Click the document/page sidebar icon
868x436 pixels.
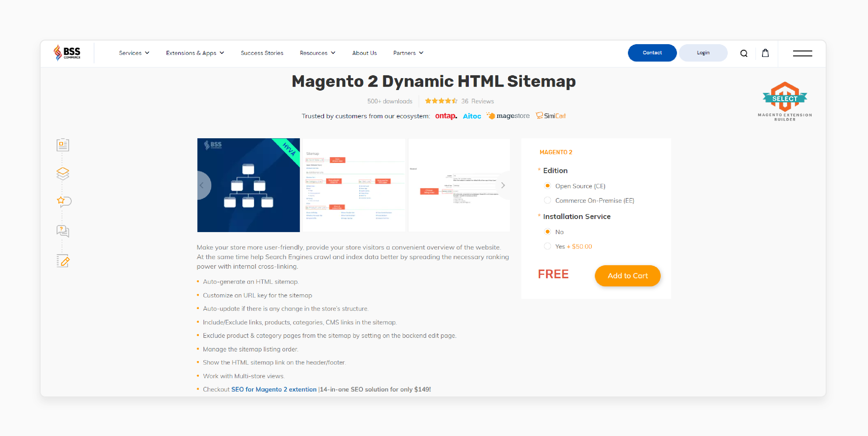click(x=63, y=145)
